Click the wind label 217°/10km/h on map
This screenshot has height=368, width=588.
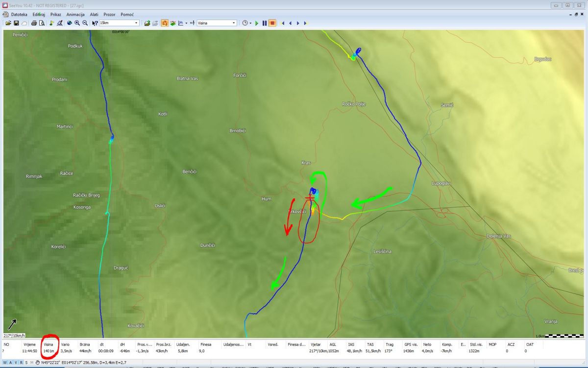[15, 336]
